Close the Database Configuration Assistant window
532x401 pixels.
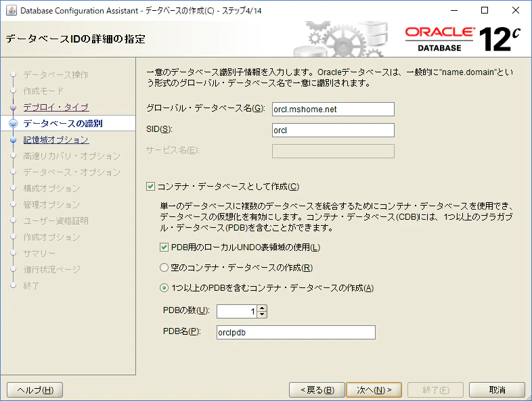coord(515,11)
